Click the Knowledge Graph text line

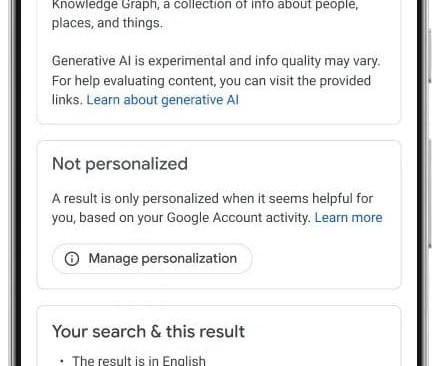click(x=205, y=5)
